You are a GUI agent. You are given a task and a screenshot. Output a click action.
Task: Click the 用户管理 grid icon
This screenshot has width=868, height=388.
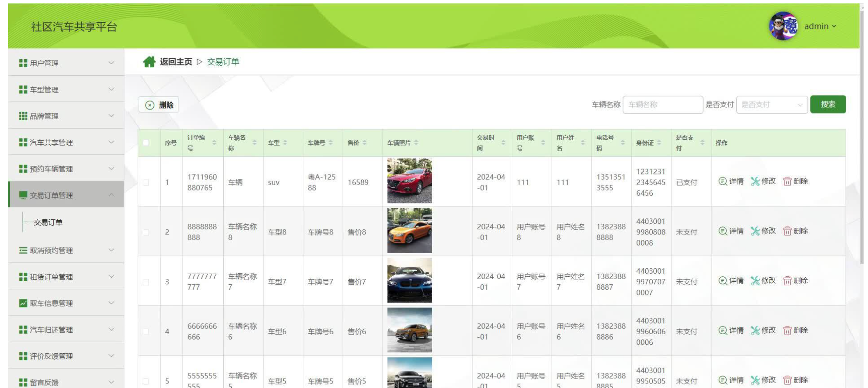23,63
